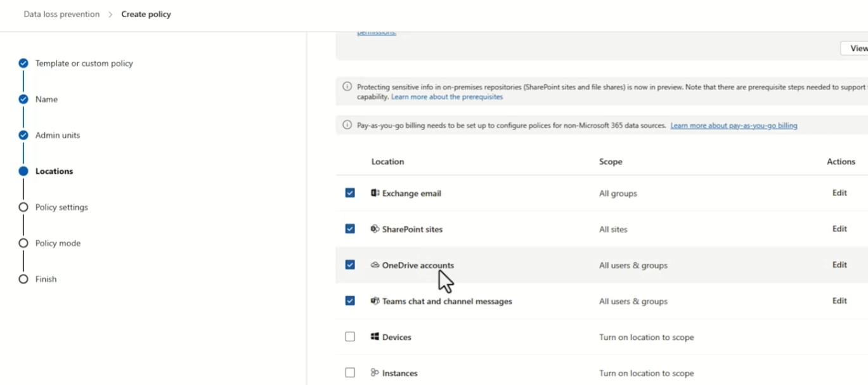This screenshot has width=868, height=385.
Task: Click the OneDrive accounts cloud icon
Action: pos(375,265)
